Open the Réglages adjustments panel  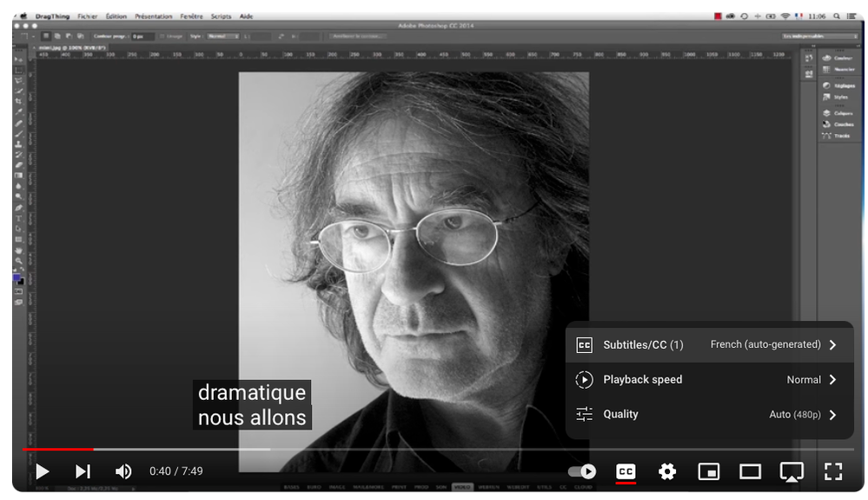click(x=838, y=86)
